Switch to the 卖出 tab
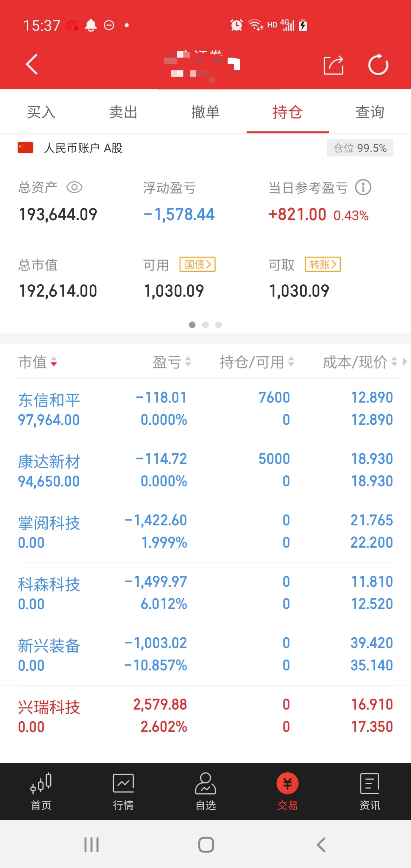The image size is (411, 868). click(x=123, y=112)
